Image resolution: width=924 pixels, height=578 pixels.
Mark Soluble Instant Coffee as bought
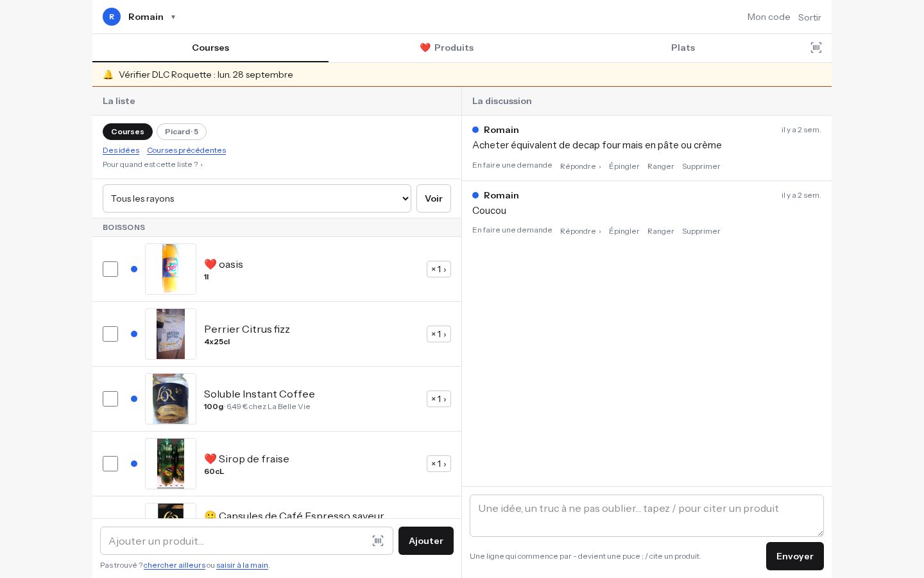click(110, 399)
